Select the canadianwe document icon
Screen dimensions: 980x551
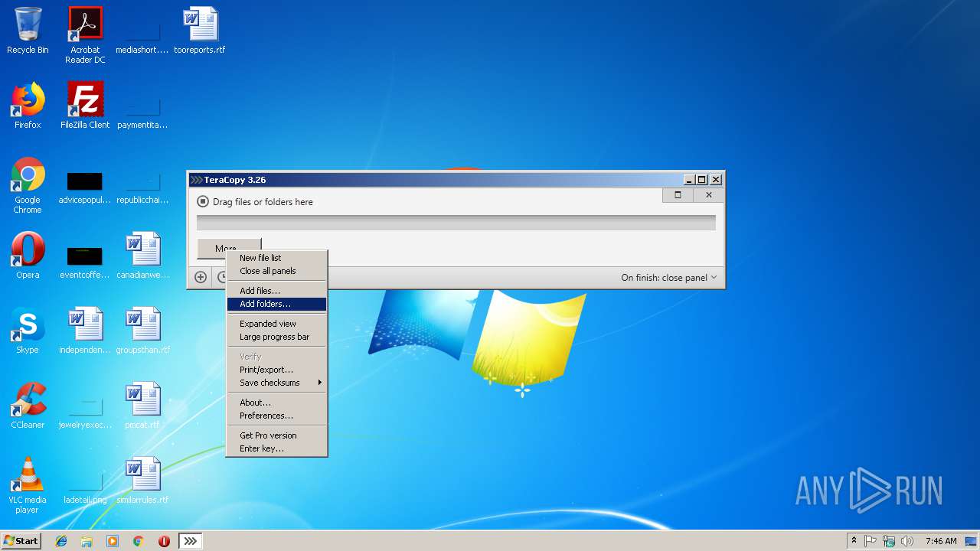142,256
